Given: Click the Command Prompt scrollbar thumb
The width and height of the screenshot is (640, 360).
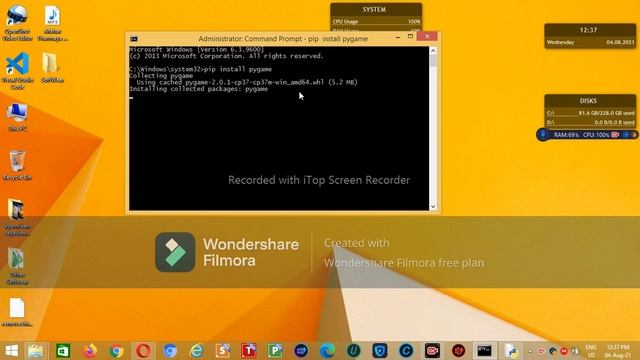Looking at the screenshot, I should point(433,60).
